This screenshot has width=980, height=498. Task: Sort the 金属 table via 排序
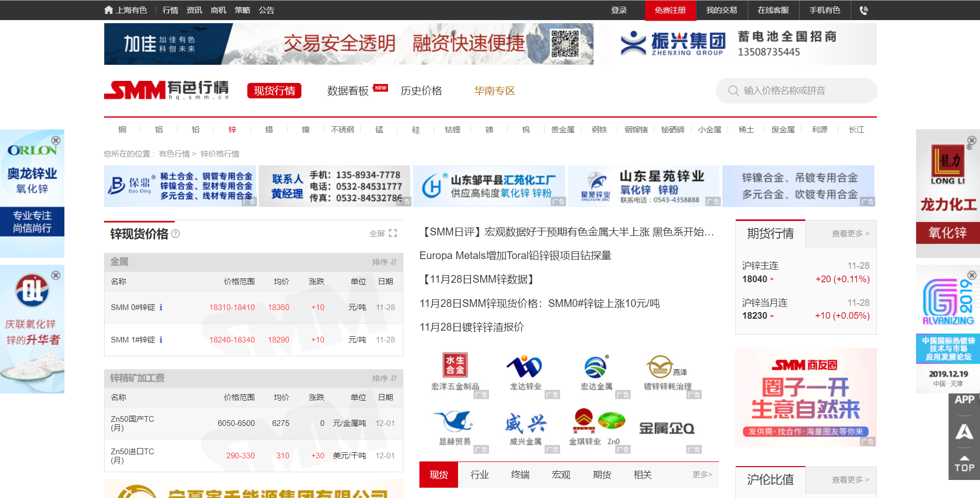384,262
